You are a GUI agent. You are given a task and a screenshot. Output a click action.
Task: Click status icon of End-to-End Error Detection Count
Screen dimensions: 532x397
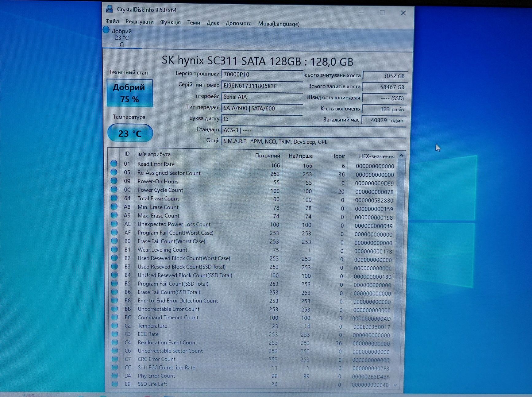[x=114, y=300]
